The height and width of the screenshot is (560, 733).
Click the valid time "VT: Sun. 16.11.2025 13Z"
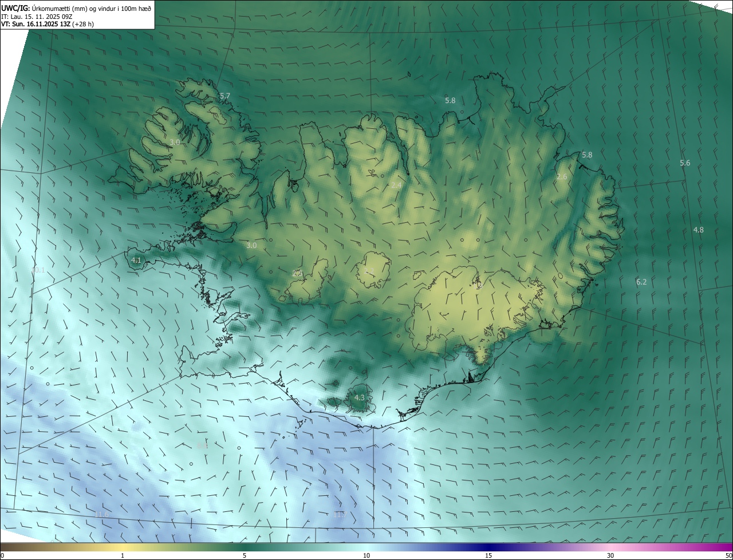[x=36, y=24]
